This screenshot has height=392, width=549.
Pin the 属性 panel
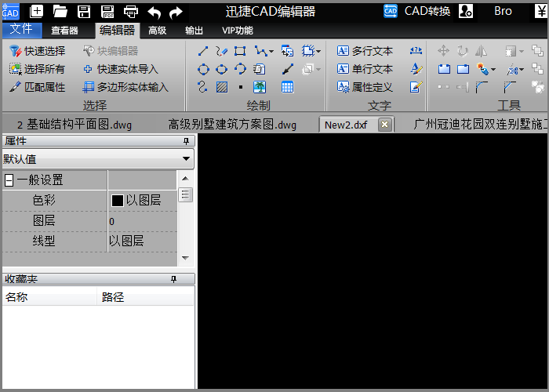pyautogui.click(x=186, y=141)
